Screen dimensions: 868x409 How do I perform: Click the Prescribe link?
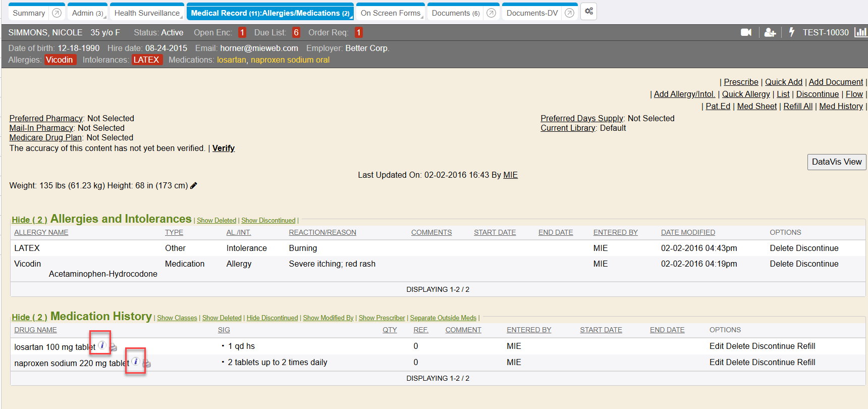[741, 82]
